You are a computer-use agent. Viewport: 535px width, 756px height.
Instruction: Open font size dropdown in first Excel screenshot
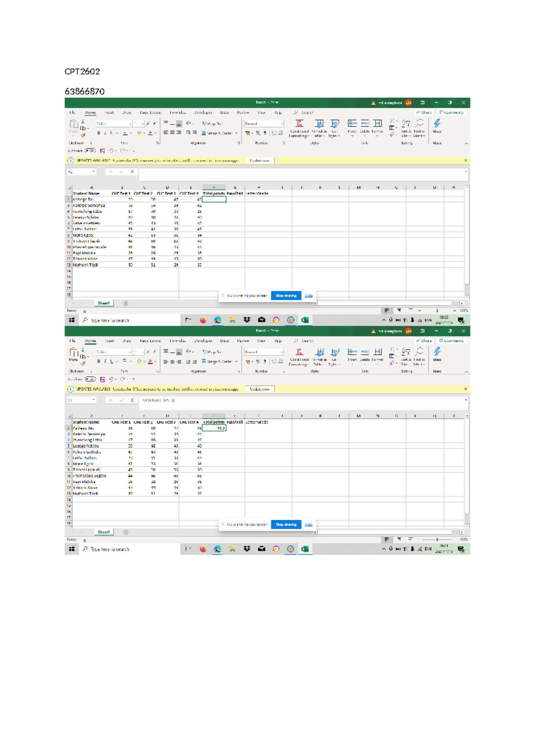tap(143, 123)
